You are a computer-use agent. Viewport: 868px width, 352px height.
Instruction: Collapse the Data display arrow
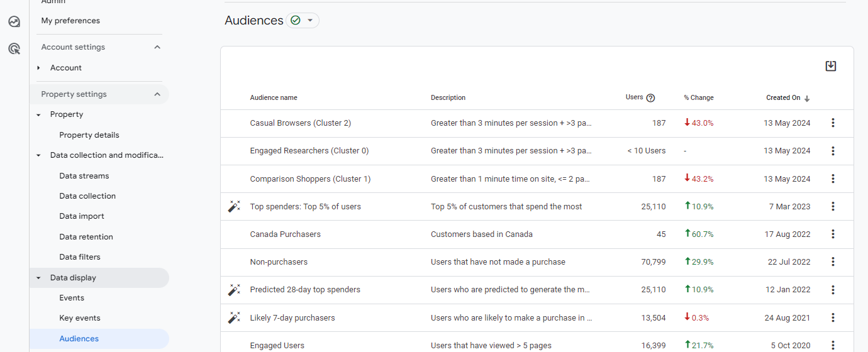pyautogui.click(x=38, y=278)
